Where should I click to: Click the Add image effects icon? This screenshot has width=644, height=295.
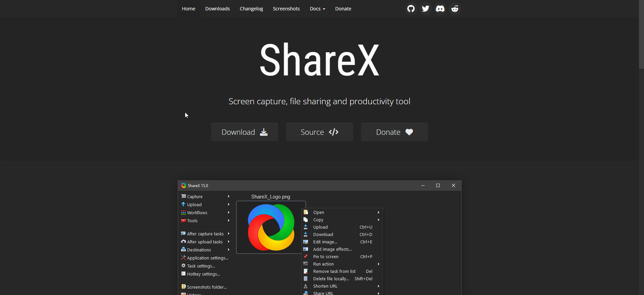pyautogui.click(x=306, y=249)
